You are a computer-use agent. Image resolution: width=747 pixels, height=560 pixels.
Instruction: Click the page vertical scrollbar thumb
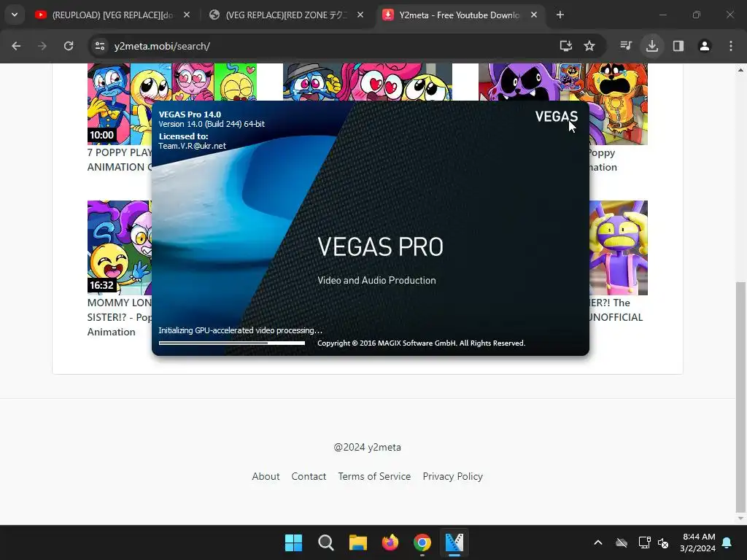click(x=740, y=396)
